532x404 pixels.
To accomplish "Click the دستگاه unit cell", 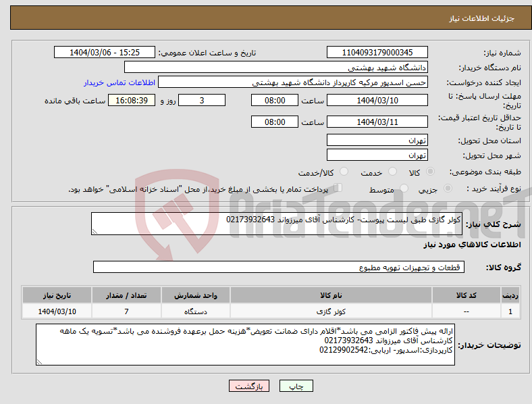I will (x=196, y=311).
